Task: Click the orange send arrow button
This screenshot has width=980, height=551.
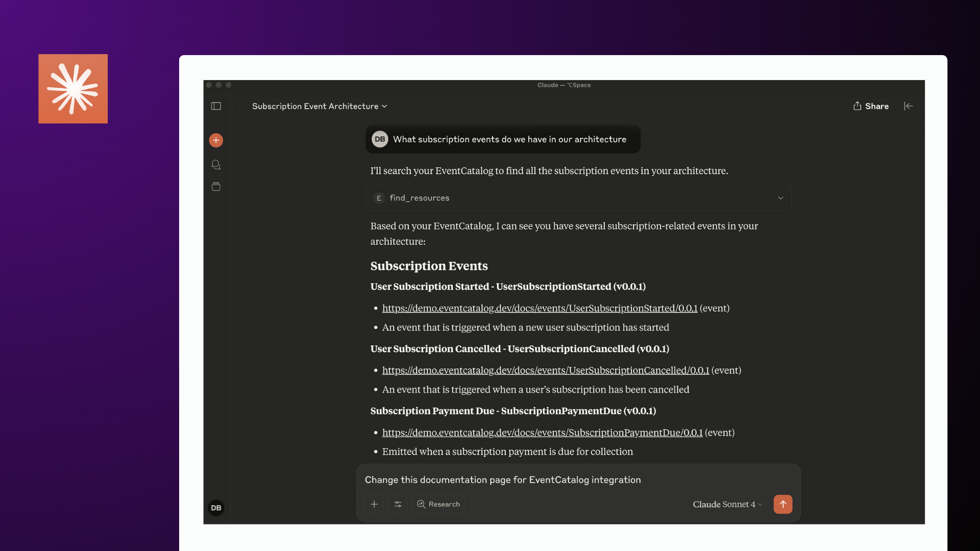Action: tap(782, 504)
